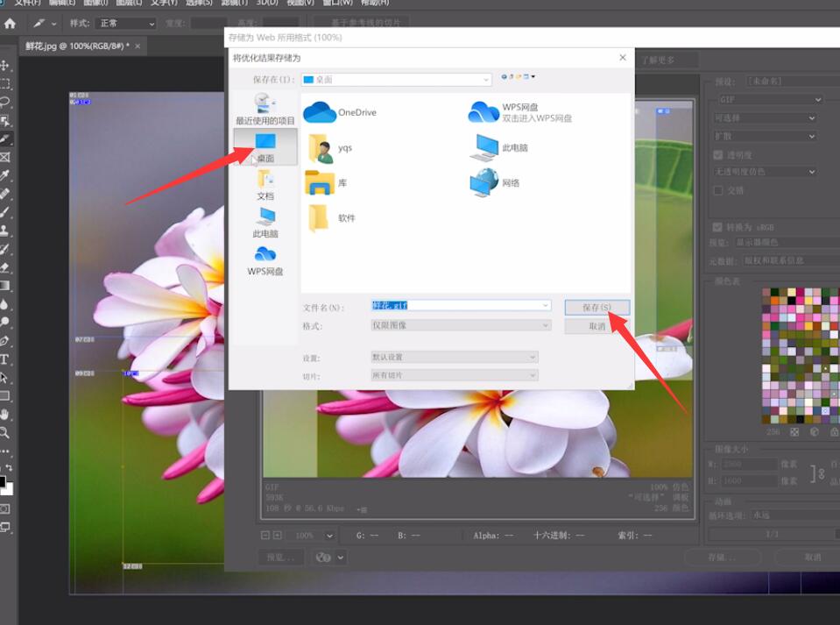Select WPS网盘 in the save dialog sidebar
Screen dimensions: 840x625
coord(265,260)
